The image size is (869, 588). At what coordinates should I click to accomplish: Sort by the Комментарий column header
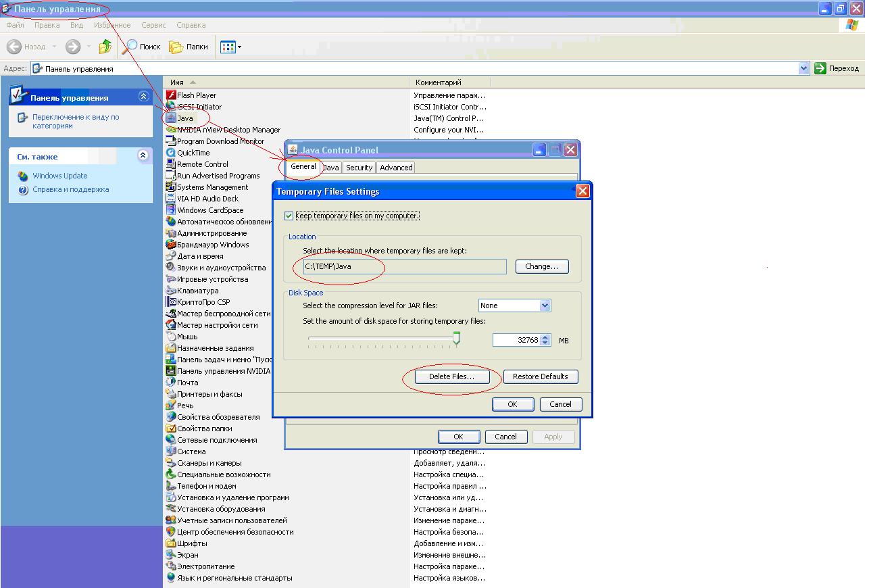(450, 82)
